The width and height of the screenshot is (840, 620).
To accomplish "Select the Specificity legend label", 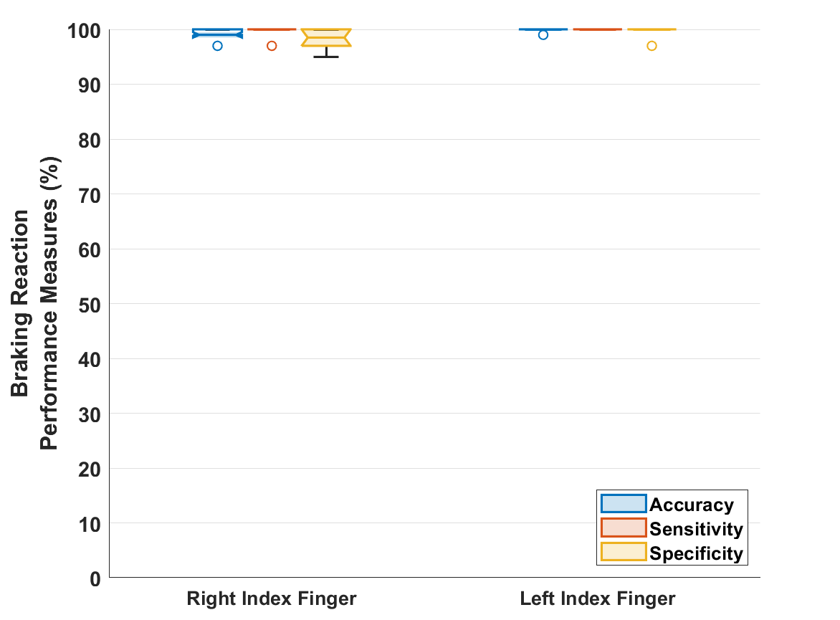I will [696, 553].
